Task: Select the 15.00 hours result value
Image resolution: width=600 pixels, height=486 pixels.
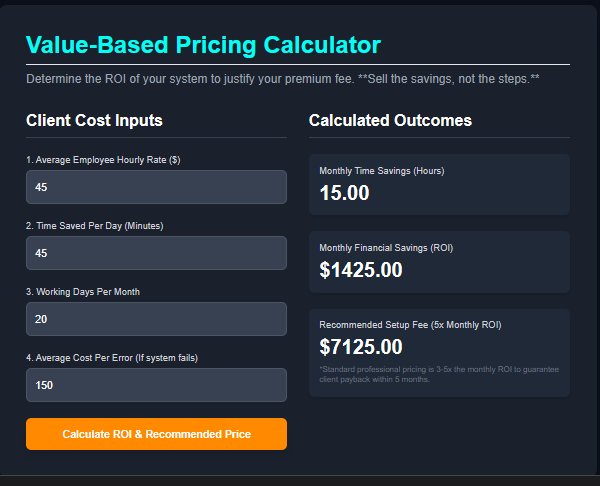Action: (345, 192)
